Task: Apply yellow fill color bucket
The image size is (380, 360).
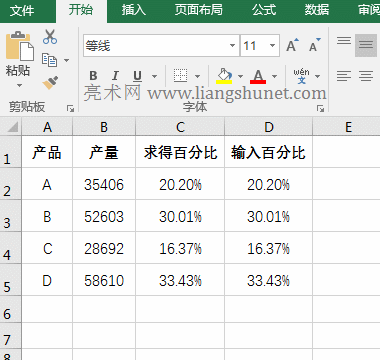Action: [x=224, y=76]
